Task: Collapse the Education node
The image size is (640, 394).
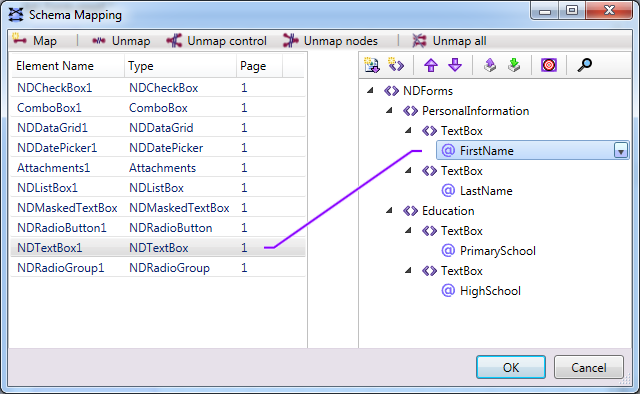Action: pos(389,210)
